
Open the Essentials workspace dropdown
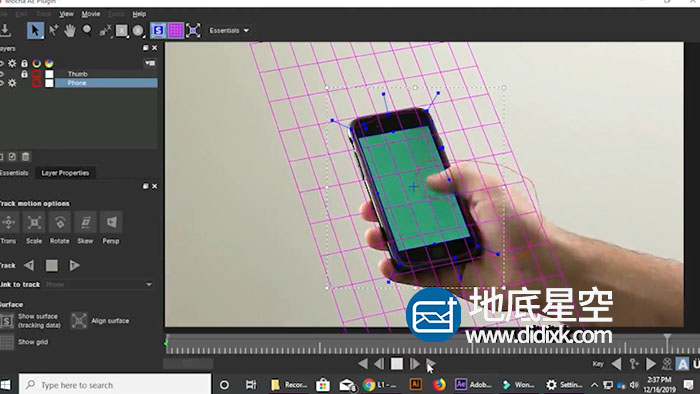pyautogui.click(x=229, y=30)
